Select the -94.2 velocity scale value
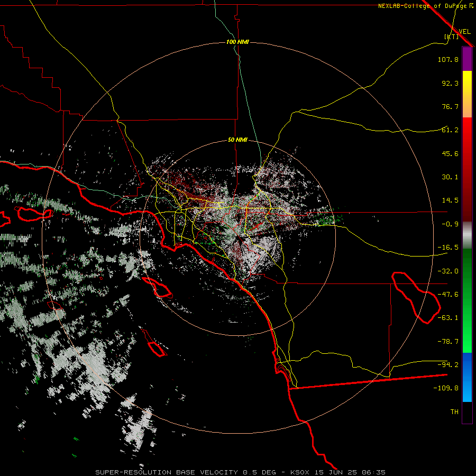476x476 pixels. tap(448, 365)
